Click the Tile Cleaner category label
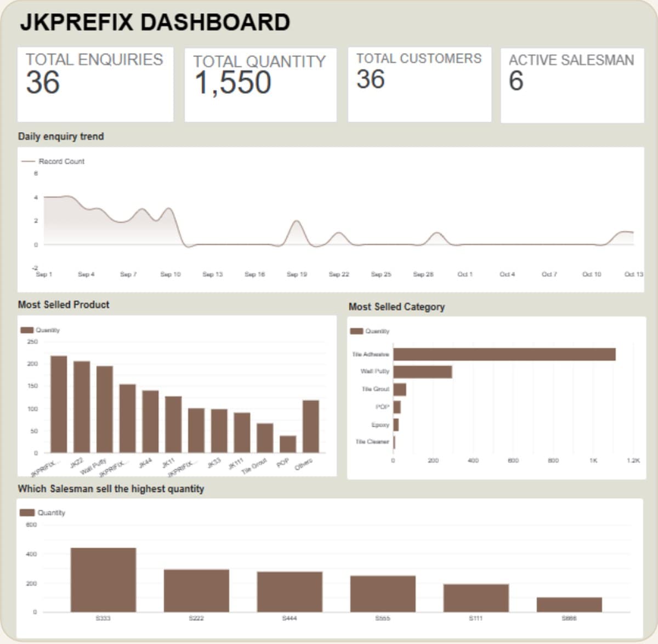The image size is (658, 644). coord(372,442)
